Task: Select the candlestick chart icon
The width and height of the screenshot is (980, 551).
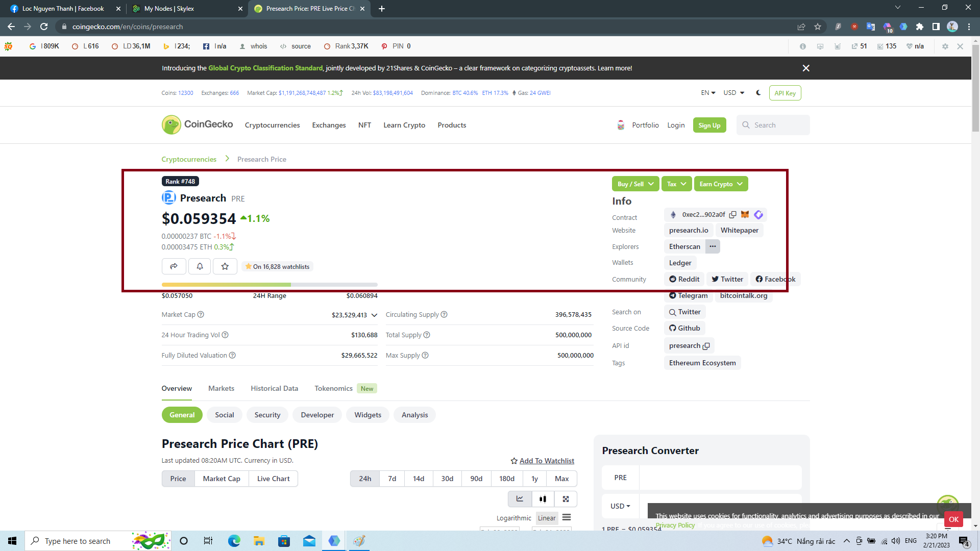Action: pos(543,499)
